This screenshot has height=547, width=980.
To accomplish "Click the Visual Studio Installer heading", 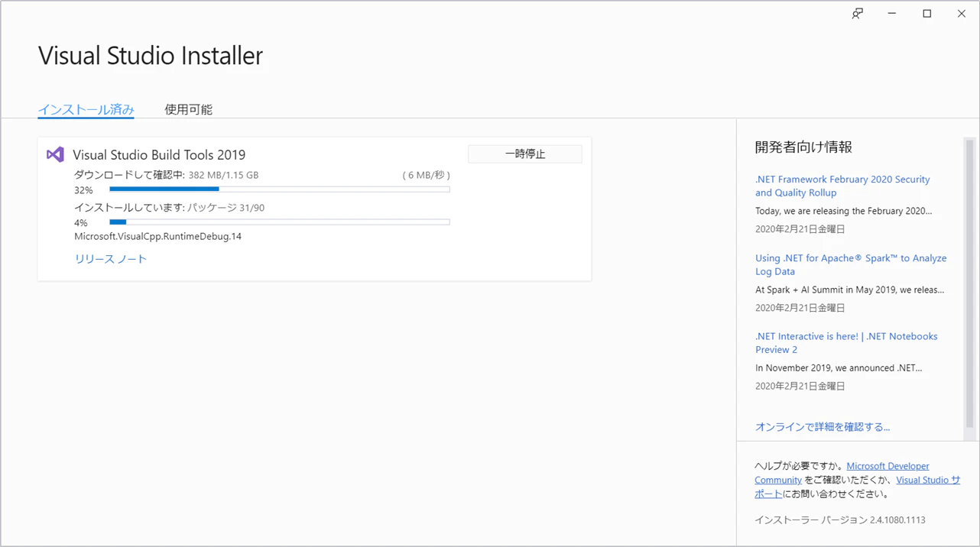I will [x=151, y=56].
